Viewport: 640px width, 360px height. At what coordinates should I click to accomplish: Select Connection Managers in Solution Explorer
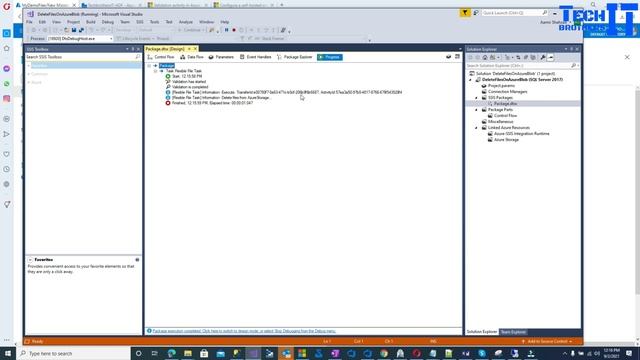point(507,92)
